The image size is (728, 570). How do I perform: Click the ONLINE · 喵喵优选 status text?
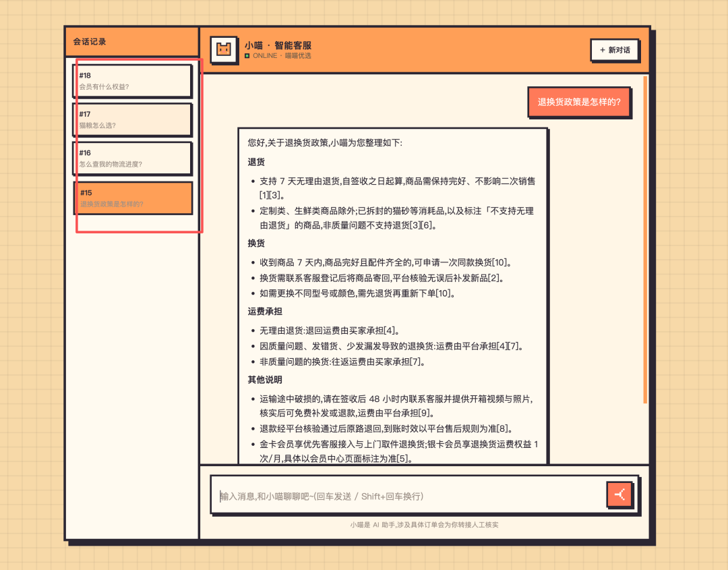coord(282,56)
